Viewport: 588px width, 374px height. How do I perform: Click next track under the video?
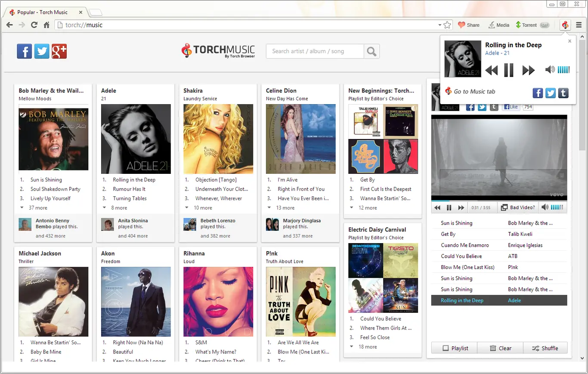coord(461,207)
